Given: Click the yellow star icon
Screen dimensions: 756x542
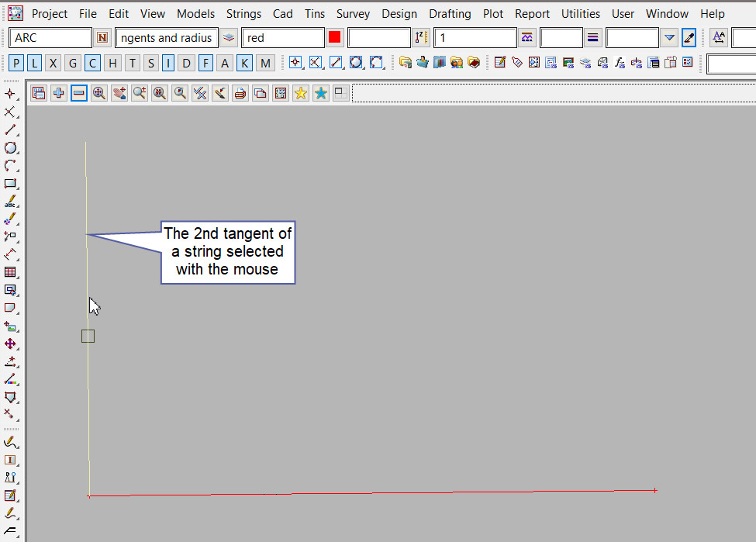Looking at the screenshot, I should (x=300, y=93).
